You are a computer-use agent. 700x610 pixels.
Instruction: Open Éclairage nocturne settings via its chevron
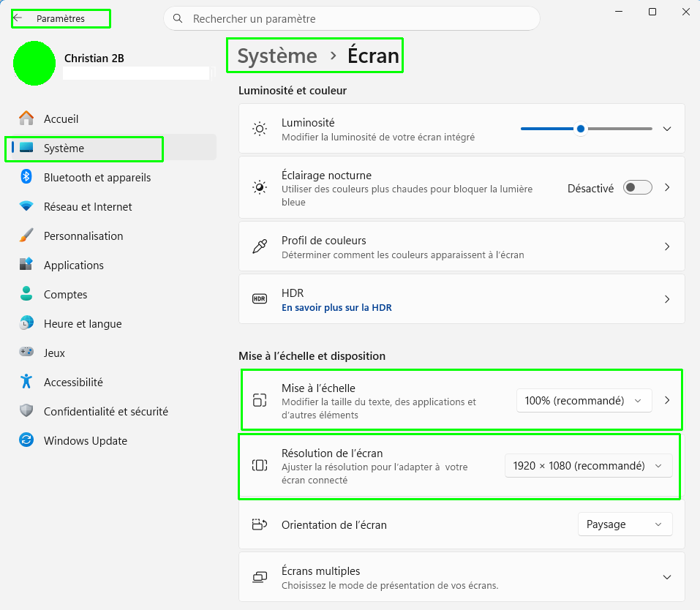pyautogui.click(x=667, y=187)
